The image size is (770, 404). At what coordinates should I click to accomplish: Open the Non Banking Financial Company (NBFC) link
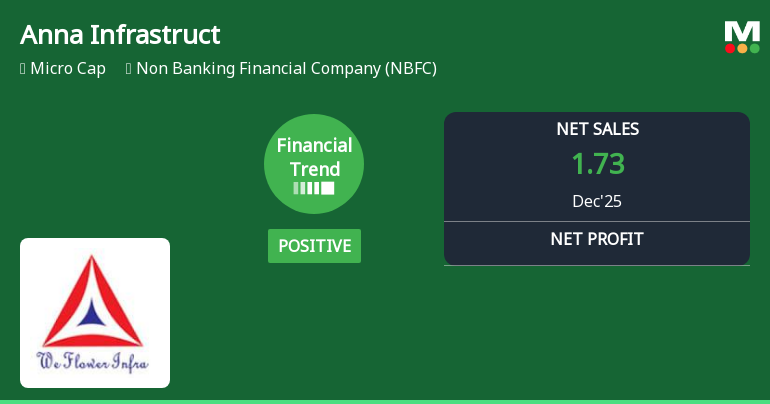click(286, 69)
